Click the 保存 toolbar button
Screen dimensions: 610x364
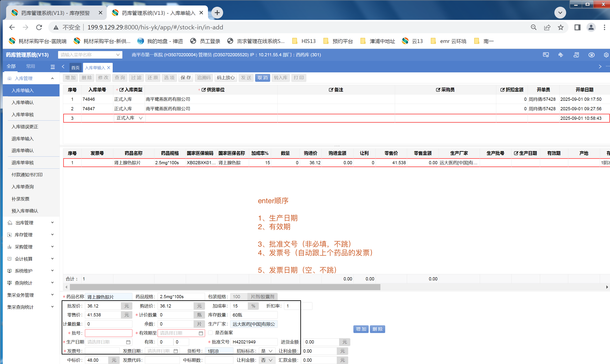pyautogui.click(x=186, y=78)
